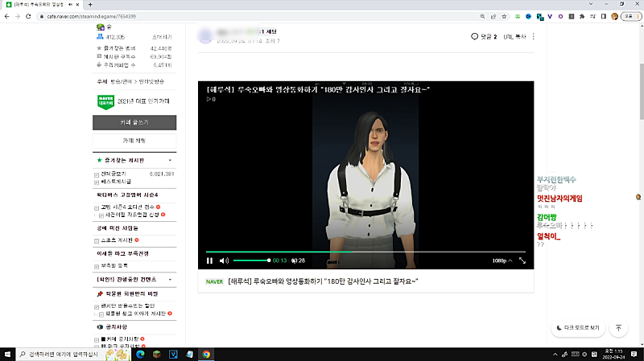Click the share page icon in address bar

click(x=493, y=16)
